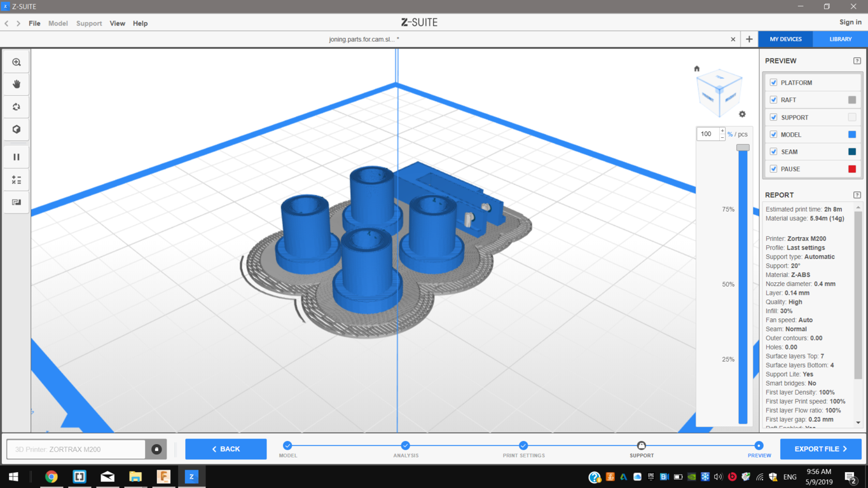868x488 pixels.
Task: Click the BACK button
Action: tap(226, 449)
